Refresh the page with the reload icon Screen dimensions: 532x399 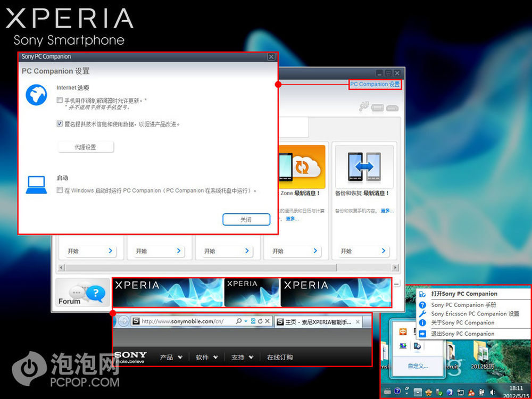click(x=260, y=321)
